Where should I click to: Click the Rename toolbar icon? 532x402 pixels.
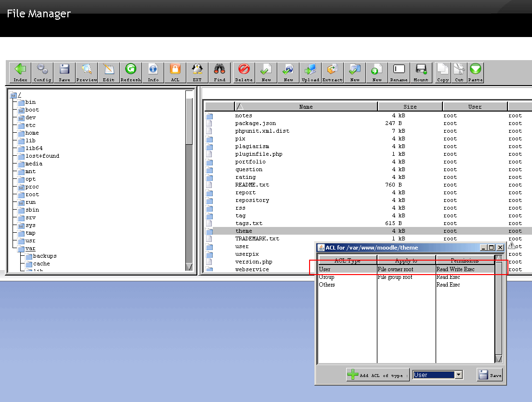click(x=399, y=73)
